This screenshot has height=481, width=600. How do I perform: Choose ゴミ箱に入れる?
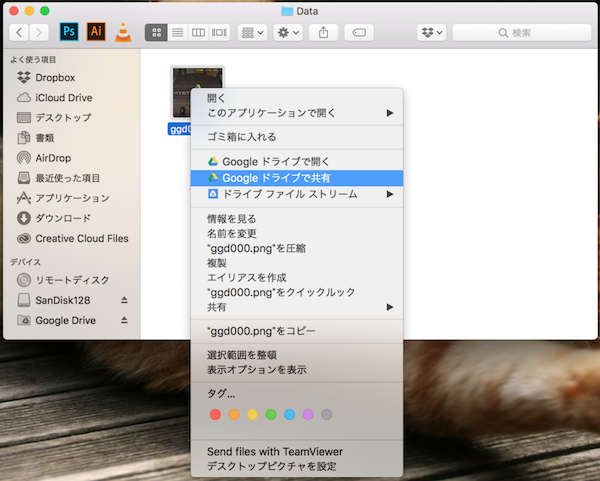(x=297, y=137)
